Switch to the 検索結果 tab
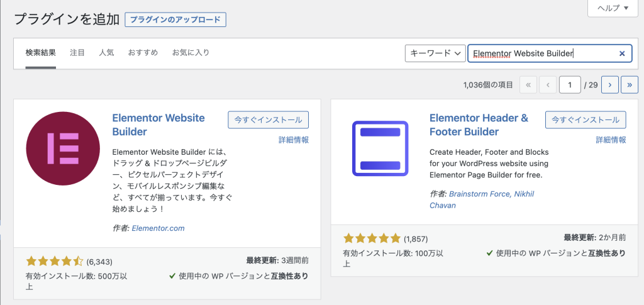 (41, 53)
